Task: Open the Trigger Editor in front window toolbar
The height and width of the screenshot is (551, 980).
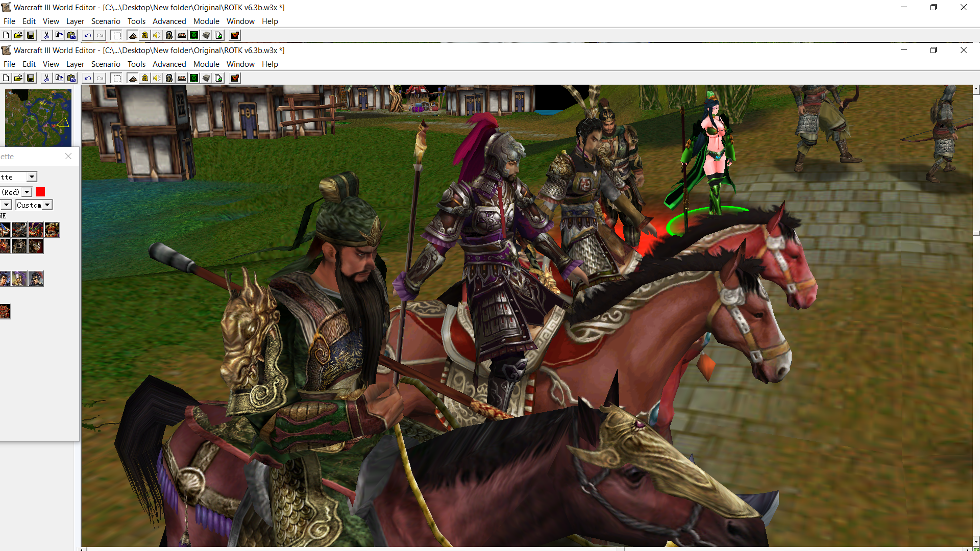Action: point(145,78)
